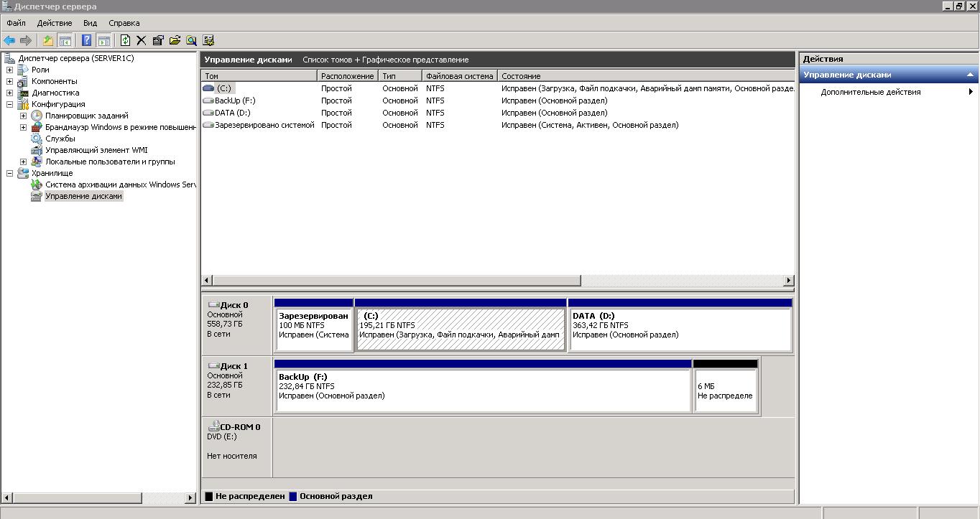Click the Up one level folder icon

48,41
